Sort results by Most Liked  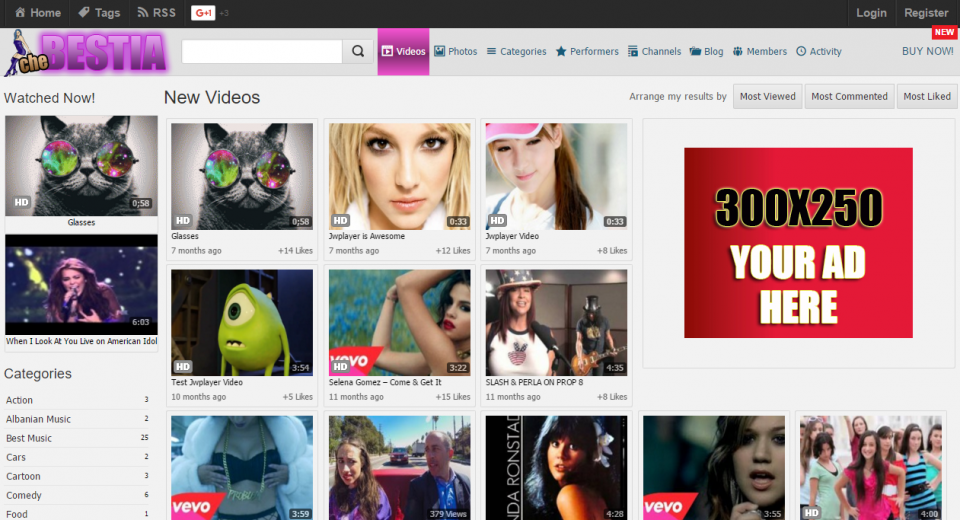(x=927, y=96)
